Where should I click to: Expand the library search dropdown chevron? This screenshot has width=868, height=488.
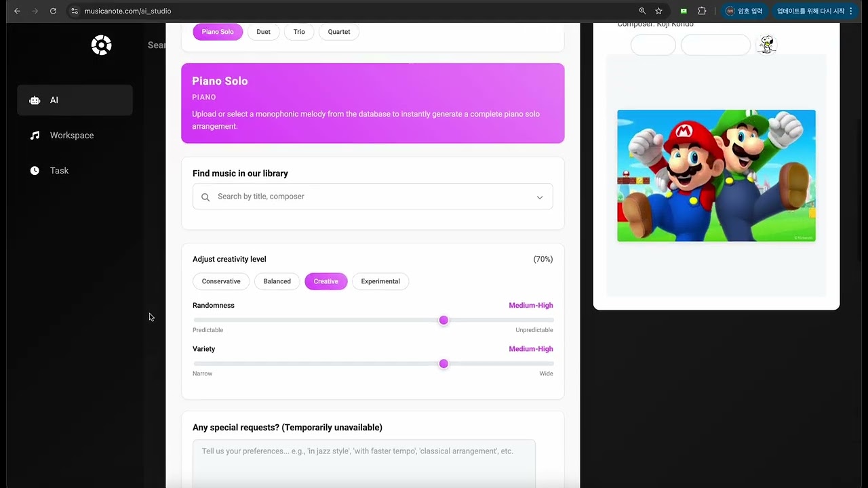pos(540,197)
